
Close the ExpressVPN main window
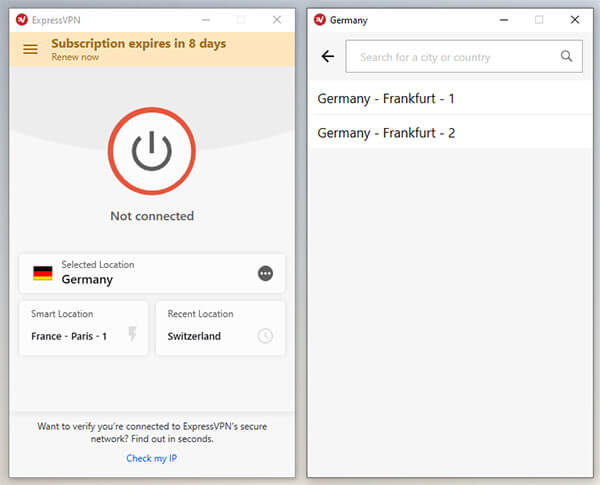277,20
